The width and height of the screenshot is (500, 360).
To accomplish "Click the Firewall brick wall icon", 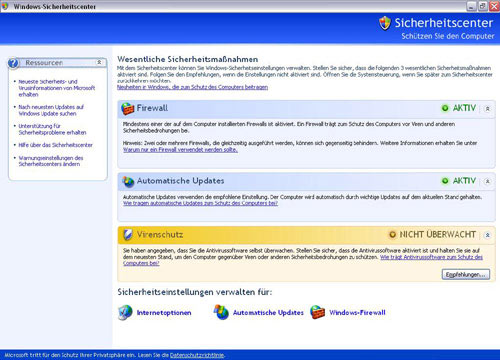I will [127, 109].
